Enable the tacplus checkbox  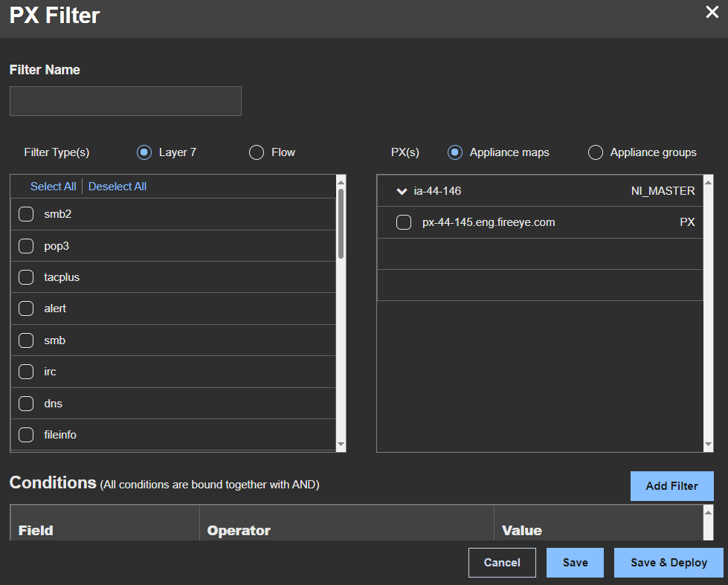tap(26, 277)
